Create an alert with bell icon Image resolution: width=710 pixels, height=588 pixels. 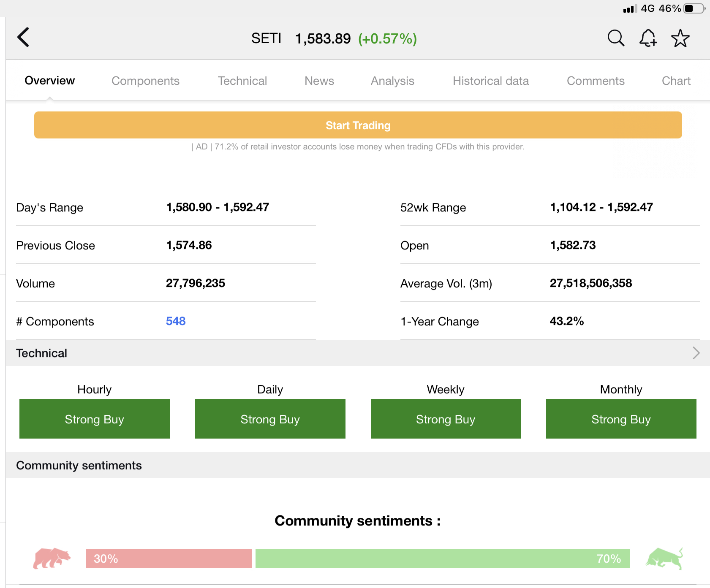pyautogui.click(x=647, y=38)
